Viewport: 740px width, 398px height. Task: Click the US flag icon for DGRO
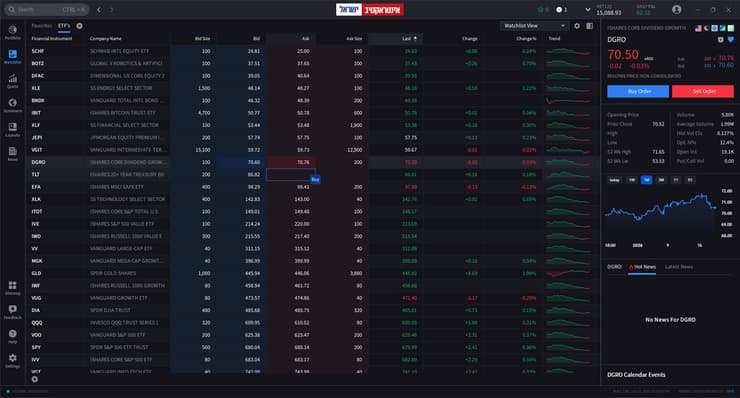point(698,28)
